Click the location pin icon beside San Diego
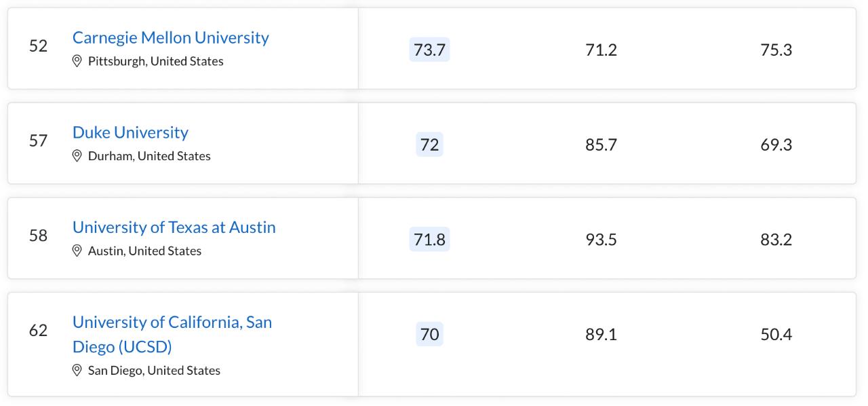The height and width of the screenshot is (406, 868). (x=77, y=371)
